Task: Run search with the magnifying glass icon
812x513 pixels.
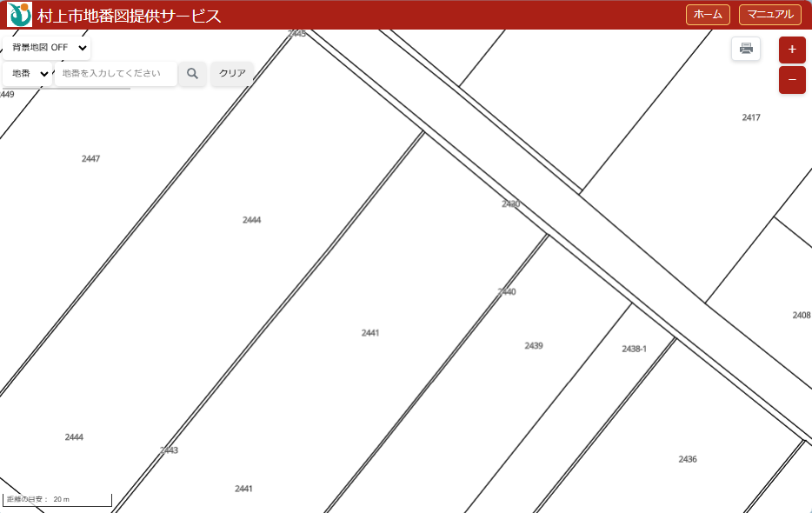Action: pyautogui.click(x=192, y=74)
